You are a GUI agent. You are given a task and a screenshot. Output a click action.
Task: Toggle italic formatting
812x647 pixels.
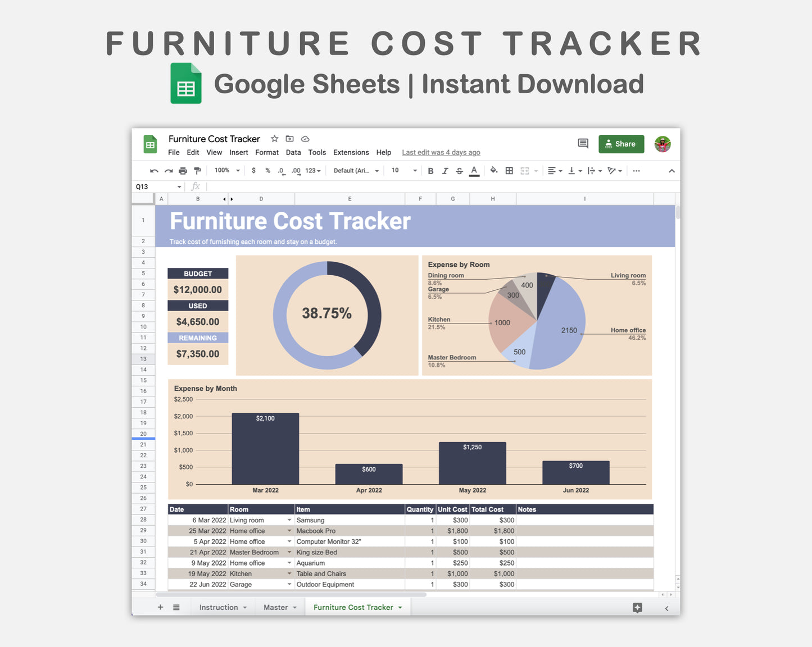[x=444, y=171]
